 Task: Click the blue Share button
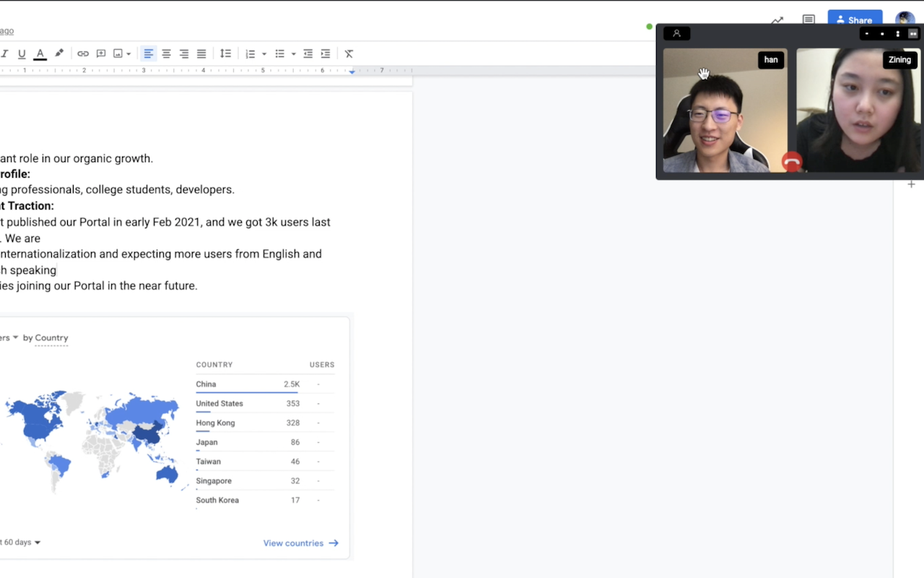855,20
